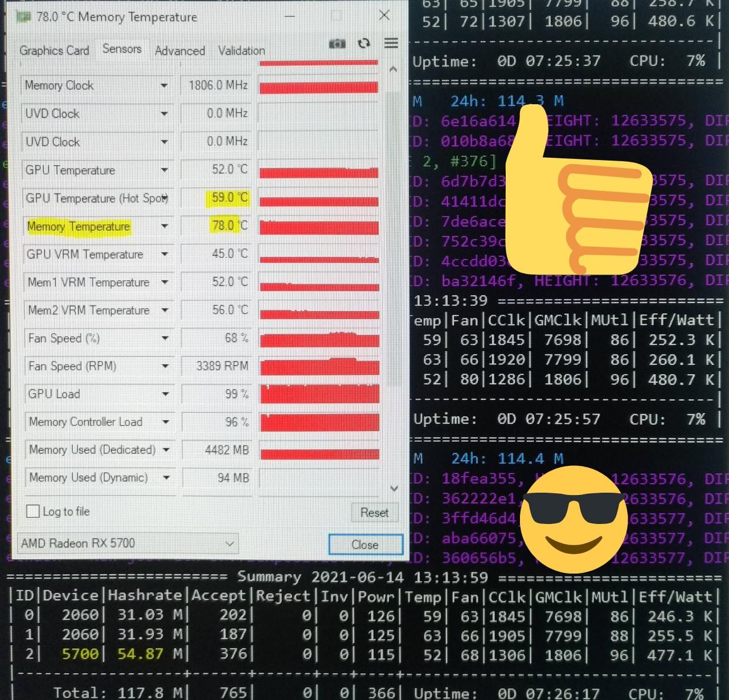Click the Hashrate column header in terminal

click(x=145, y=596)
